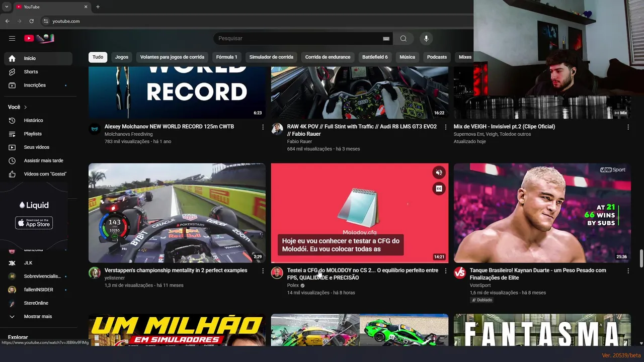644x362 pixels.
Task: Open a new browser tab
Action: [98, 7]
